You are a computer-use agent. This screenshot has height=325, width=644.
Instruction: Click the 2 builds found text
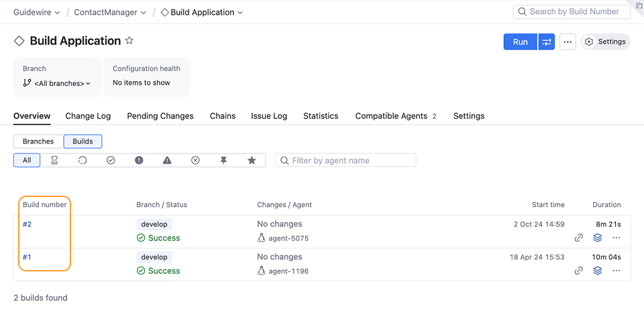click(41, 298)
